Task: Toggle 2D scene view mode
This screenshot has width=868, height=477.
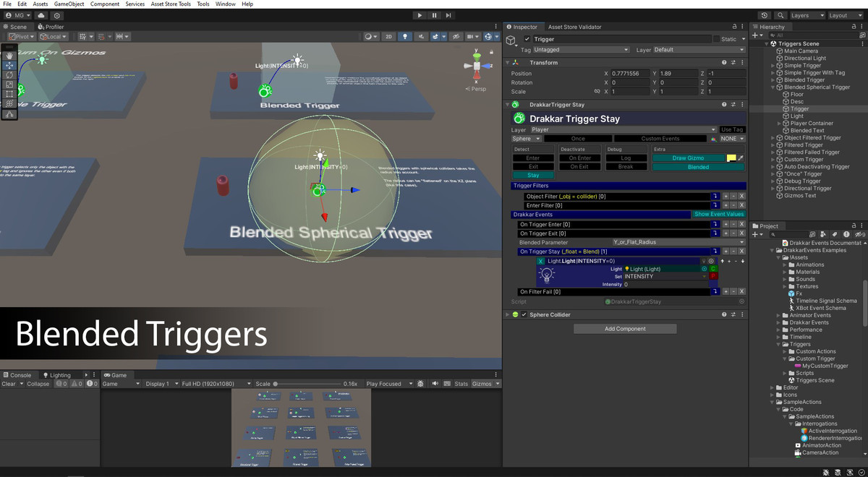Action: click(388, 36)
